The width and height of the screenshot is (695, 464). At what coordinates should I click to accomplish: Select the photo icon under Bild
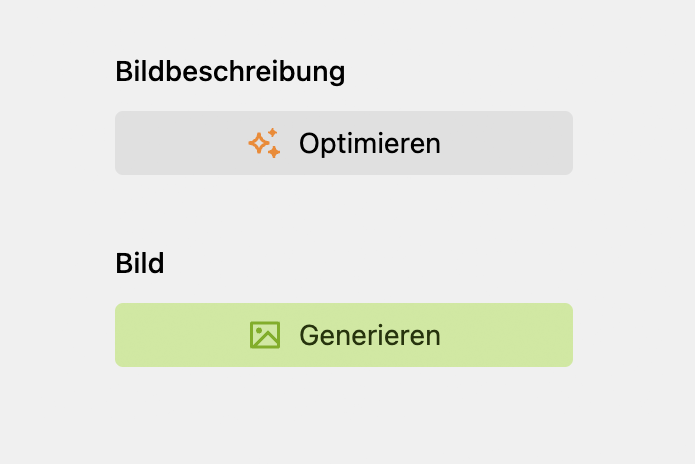(265, 335)
